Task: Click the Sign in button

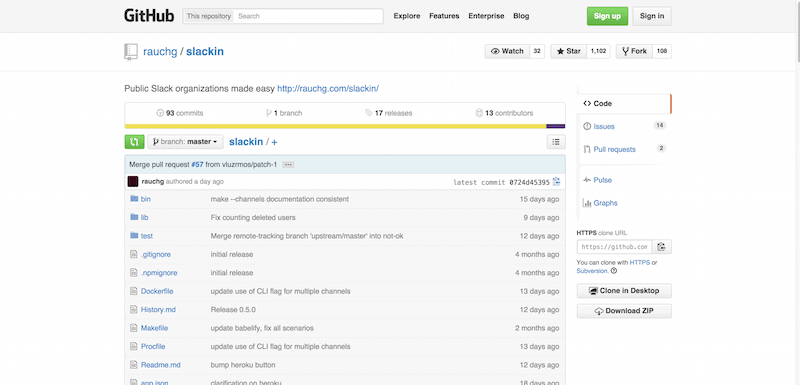Action: [652, 16]
